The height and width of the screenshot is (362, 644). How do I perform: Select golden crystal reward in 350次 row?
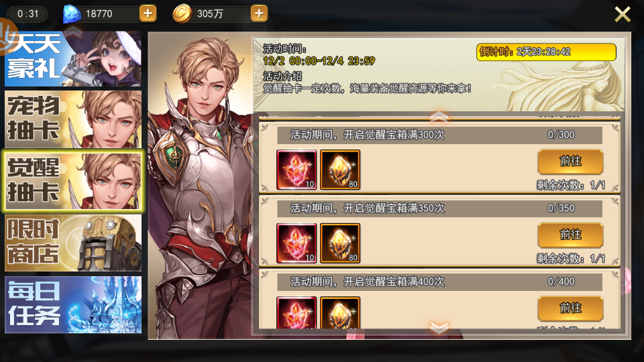pos(340,243)
